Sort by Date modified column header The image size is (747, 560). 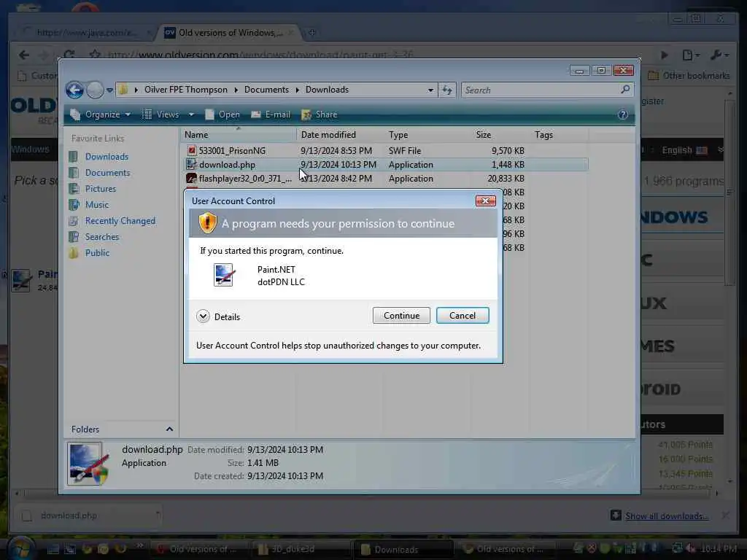tap(341, 135)
